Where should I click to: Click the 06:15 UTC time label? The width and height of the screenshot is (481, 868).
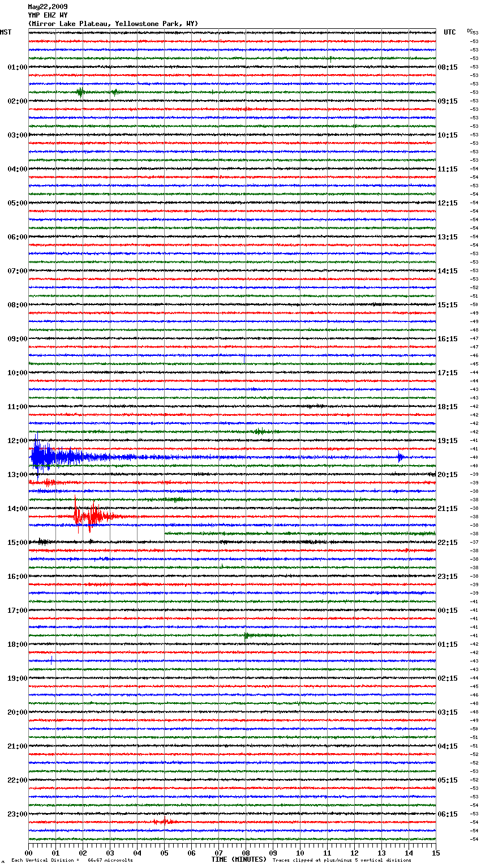click(x=448, y=814)
